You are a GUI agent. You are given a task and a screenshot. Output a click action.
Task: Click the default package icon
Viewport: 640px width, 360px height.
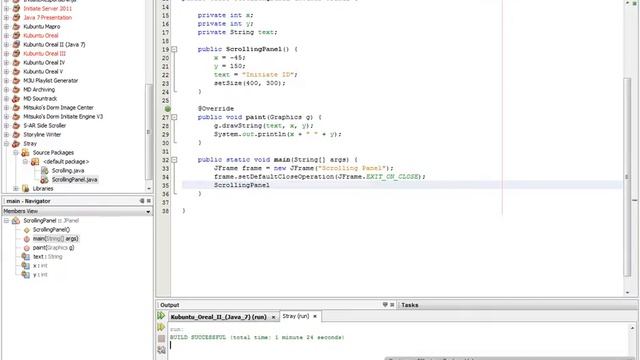(35, 162)
